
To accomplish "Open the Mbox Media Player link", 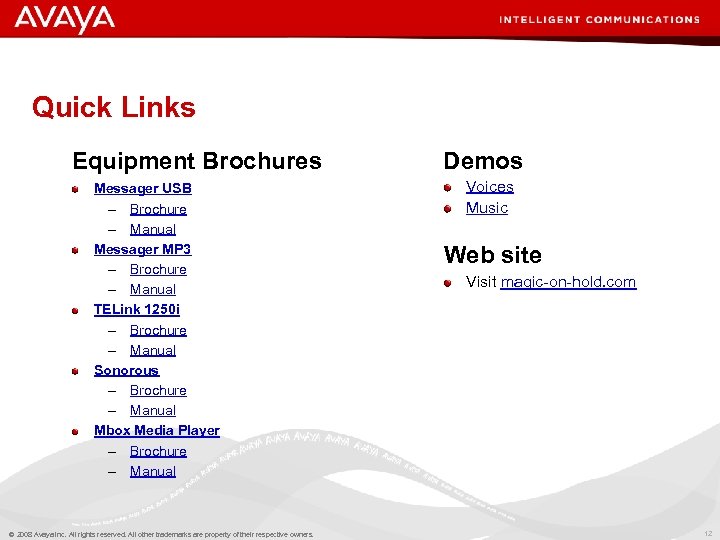I will coord(157,430).
